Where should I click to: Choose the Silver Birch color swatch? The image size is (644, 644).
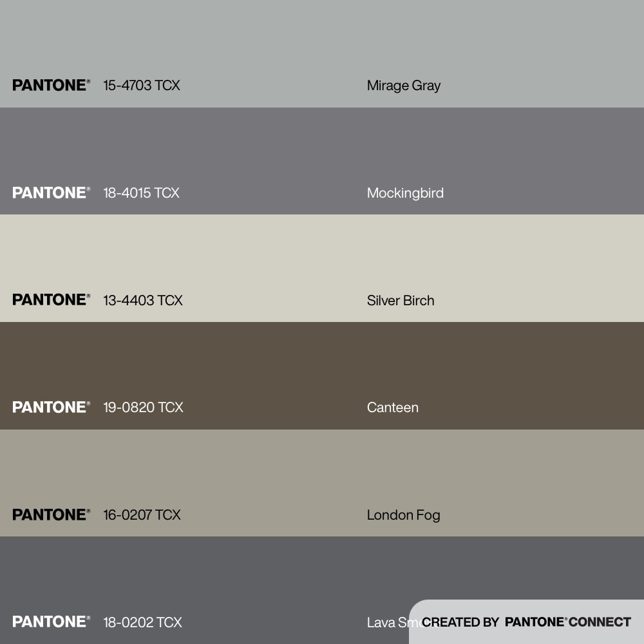[322, 254]
